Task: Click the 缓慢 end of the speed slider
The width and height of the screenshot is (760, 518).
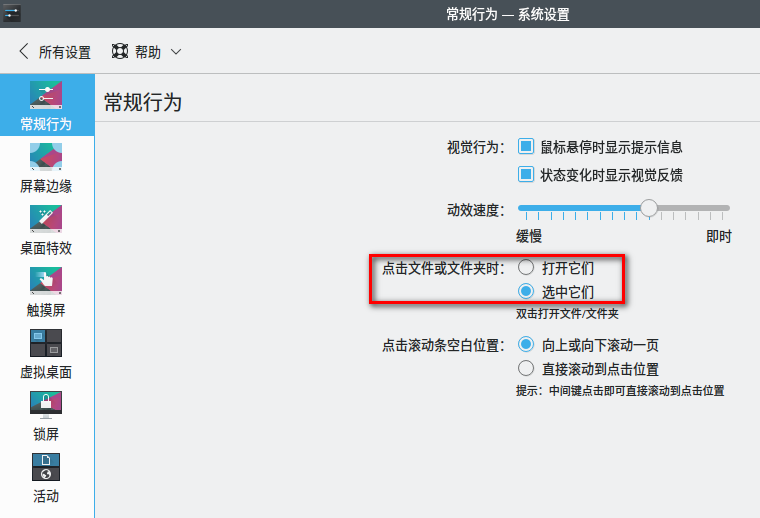Action: 522,208
